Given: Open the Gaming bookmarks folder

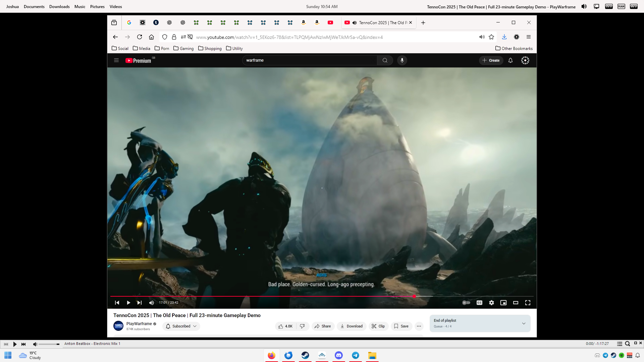Looking at the screenshot, I should pyautogui.click(x=183, y=48).
